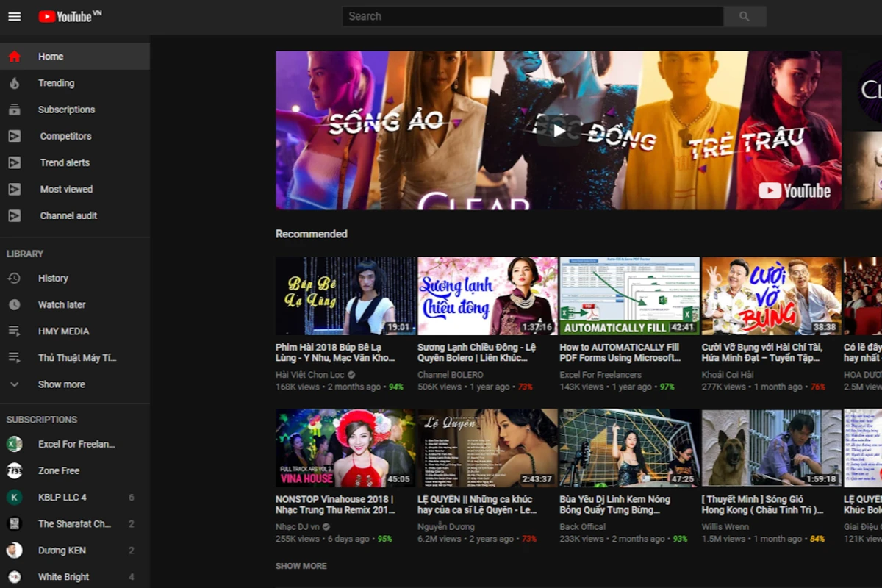882x588 pixels.
Task: Open History in Library section
Action: point(75,279)
